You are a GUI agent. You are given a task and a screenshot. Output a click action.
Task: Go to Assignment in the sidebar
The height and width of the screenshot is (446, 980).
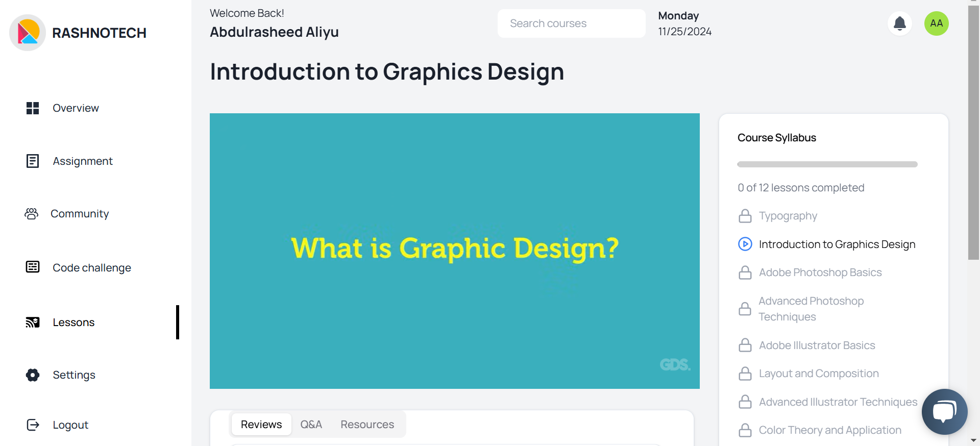click(x=82, y=161)
